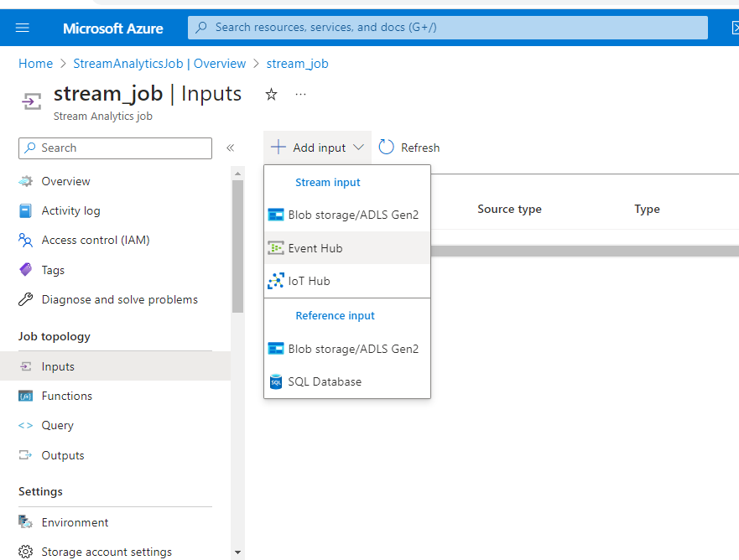Expand the Add input dropdown chevron
Viewport: 739px width, 560px height.
pos(356,147)
